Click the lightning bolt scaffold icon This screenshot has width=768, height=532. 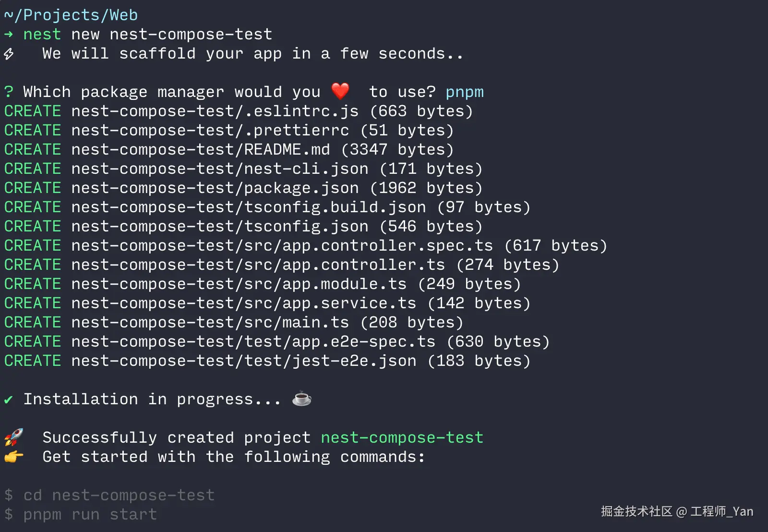point(9,54)
